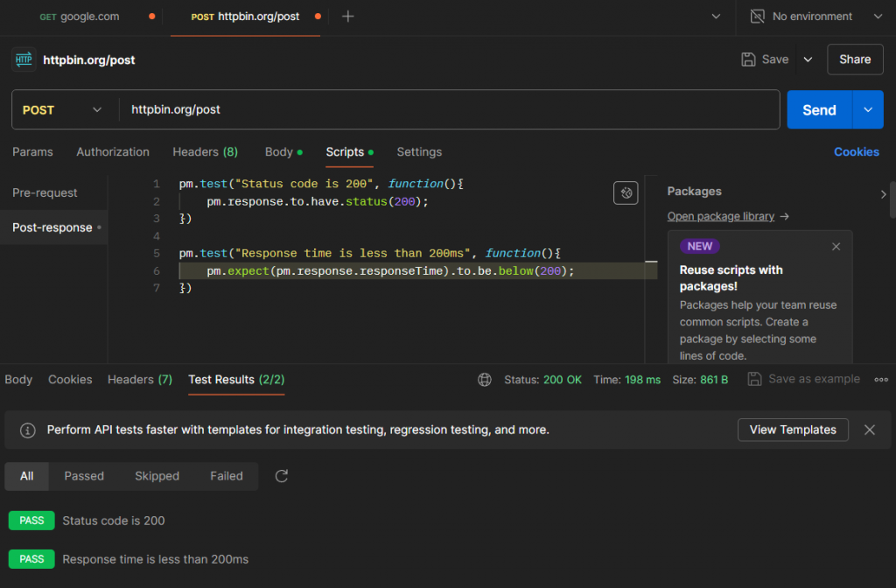Screen dimensions: 896x588
Task: Click the No environment icon
Action: click(x=757, y=17)
